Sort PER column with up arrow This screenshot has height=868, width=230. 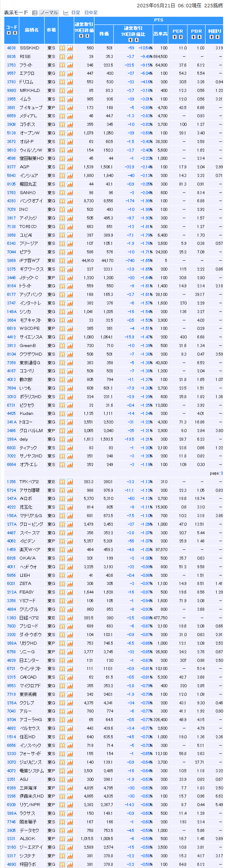point(175,37)
